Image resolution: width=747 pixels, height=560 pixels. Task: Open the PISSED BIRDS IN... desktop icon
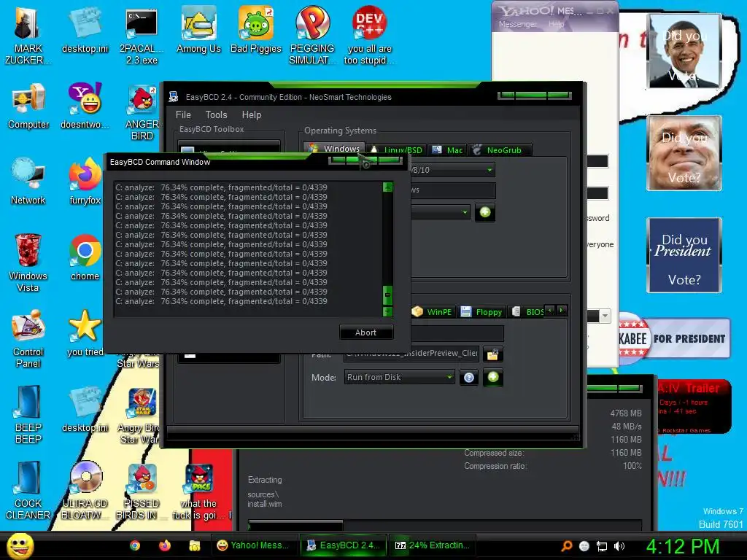point(142,491)
